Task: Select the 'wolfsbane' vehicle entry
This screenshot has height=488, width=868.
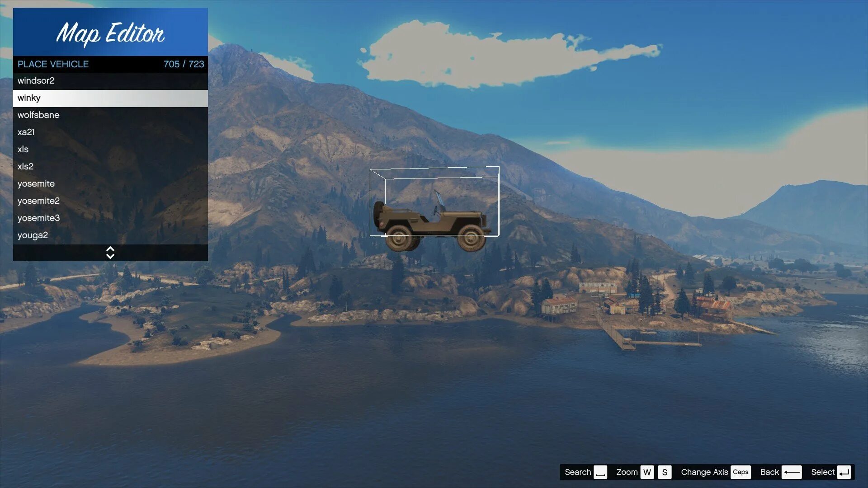Action: pos(110,115)
